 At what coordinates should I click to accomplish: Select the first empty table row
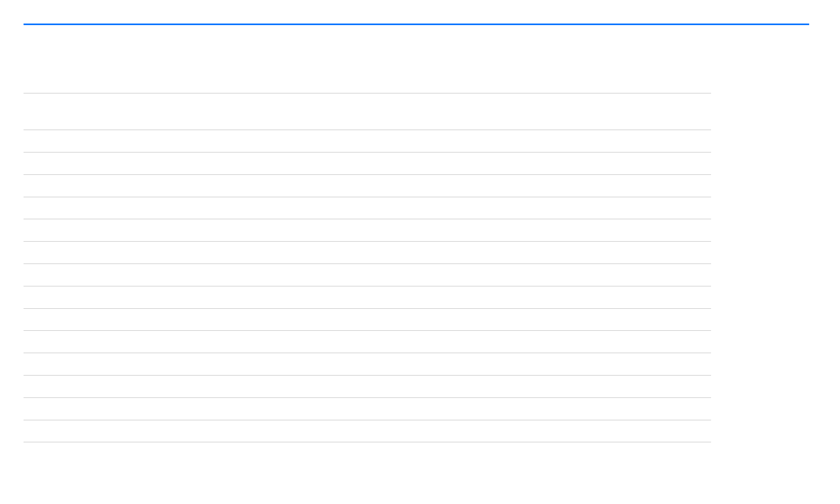point(367,141)
